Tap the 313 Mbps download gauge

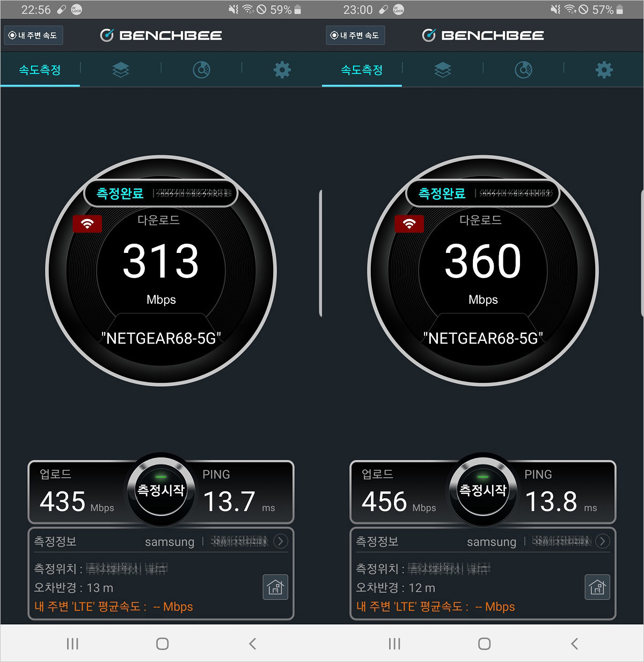coord(161,271)
